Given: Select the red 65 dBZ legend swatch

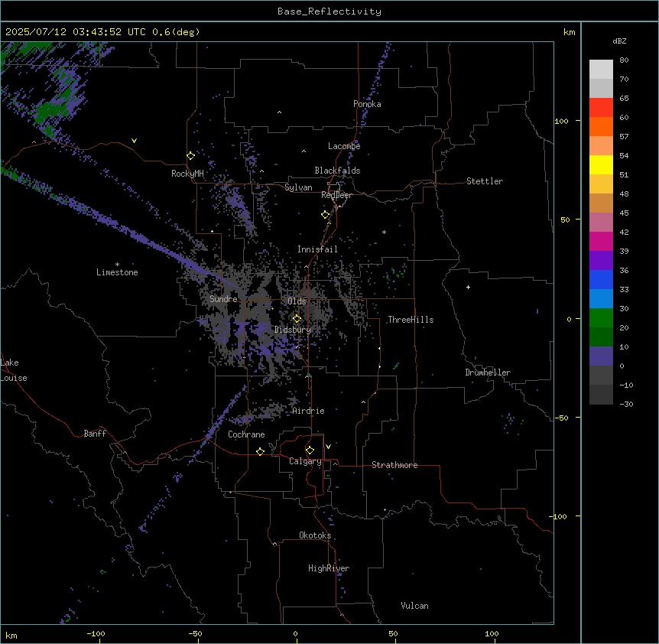Looking at the screenshot, I should [601, 108].
